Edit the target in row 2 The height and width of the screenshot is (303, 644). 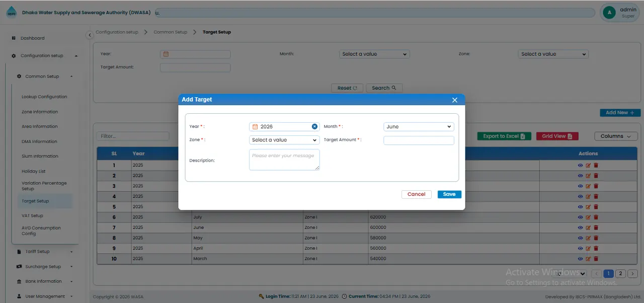[x=588, y=176]
